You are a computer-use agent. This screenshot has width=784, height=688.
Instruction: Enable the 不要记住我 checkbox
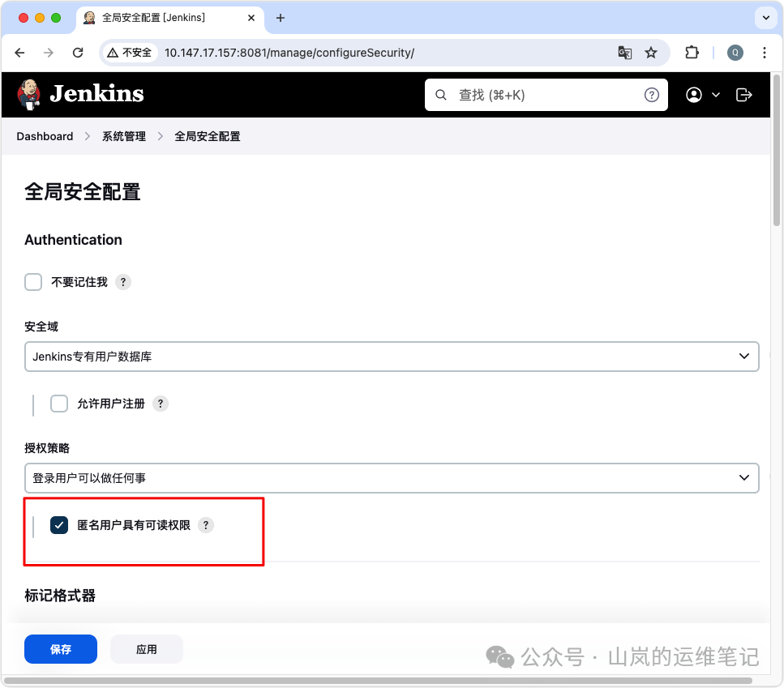point(32,281)
